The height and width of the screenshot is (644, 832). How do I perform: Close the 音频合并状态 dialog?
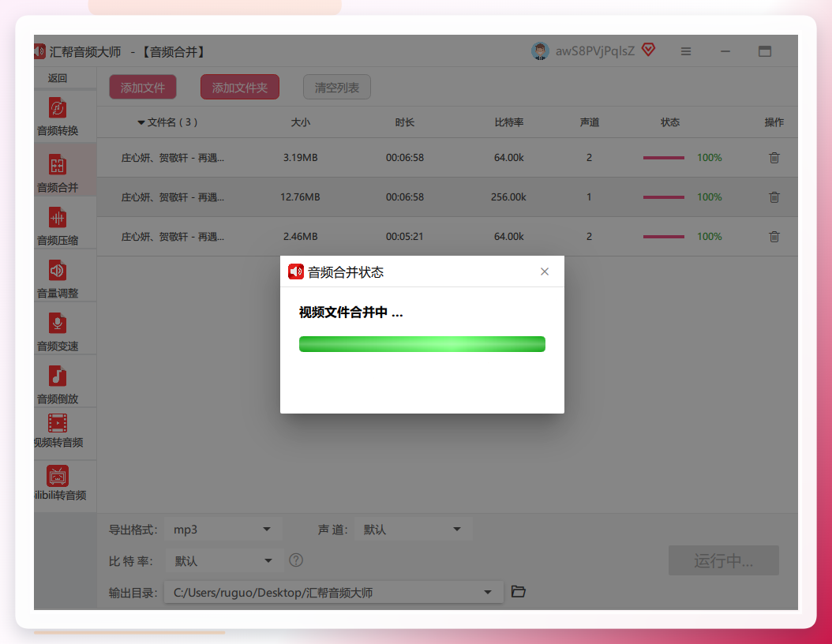click(545, 271)
